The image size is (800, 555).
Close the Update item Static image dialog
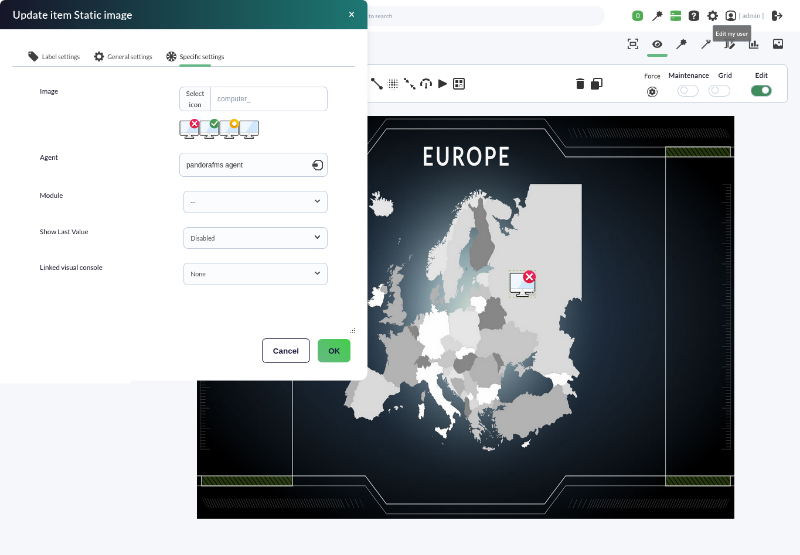pyautogui.click(x=352, y=14)
